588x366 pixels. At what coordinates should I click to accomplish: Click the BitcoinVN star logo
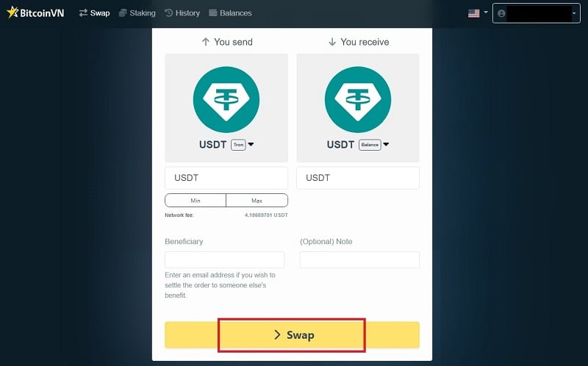(x=12, y=12)
